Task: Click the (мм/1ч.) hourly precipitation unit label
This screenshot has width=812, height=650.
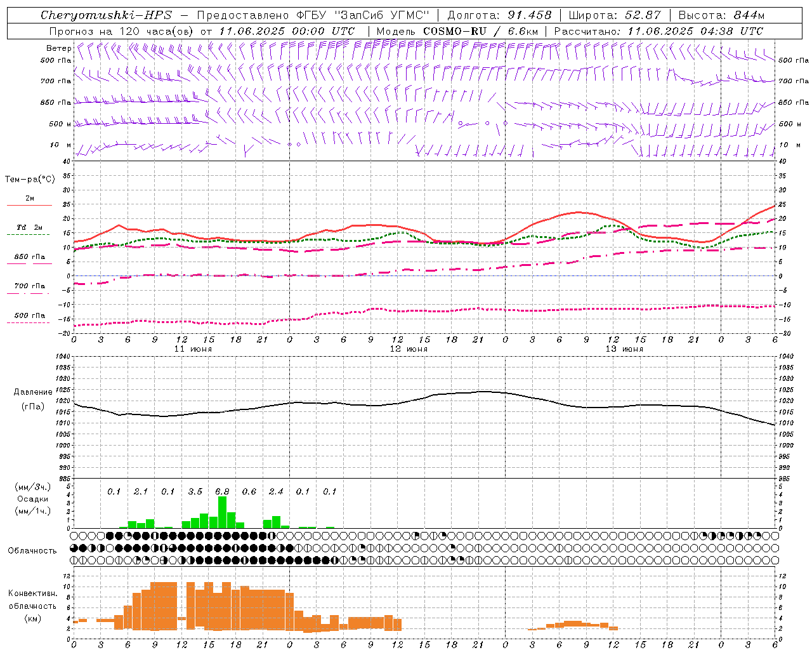Action: click(x=33, y=511)
